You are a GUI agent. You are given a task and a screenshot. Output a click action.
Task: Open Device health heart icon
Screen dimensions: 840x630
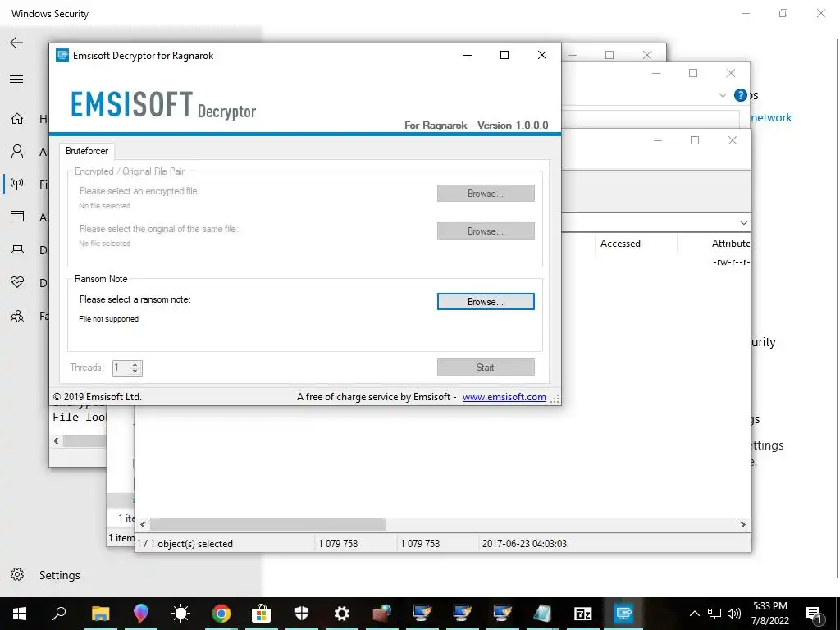coord(17,282)
